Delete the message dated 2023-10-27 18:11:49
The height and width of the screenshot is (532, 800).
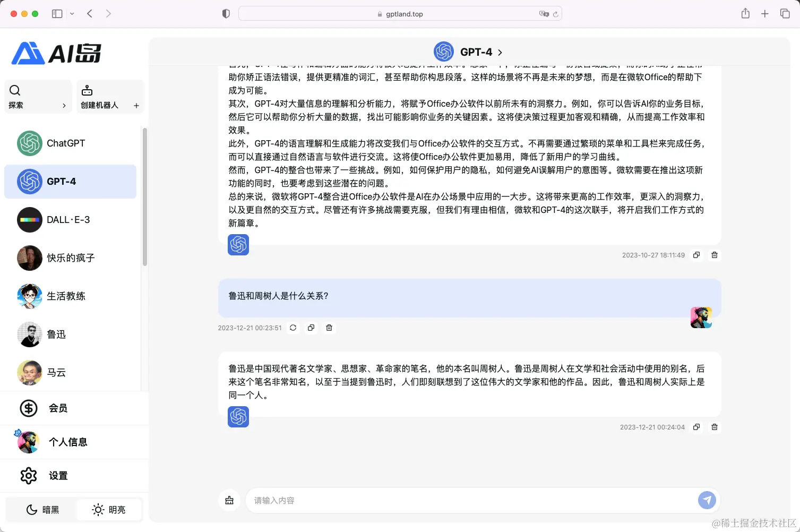(715, 255)
